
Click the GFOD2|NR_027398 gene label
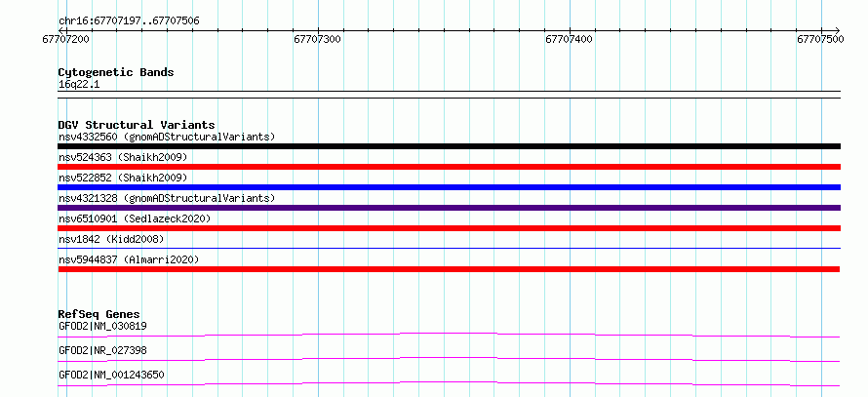[102, 350]
